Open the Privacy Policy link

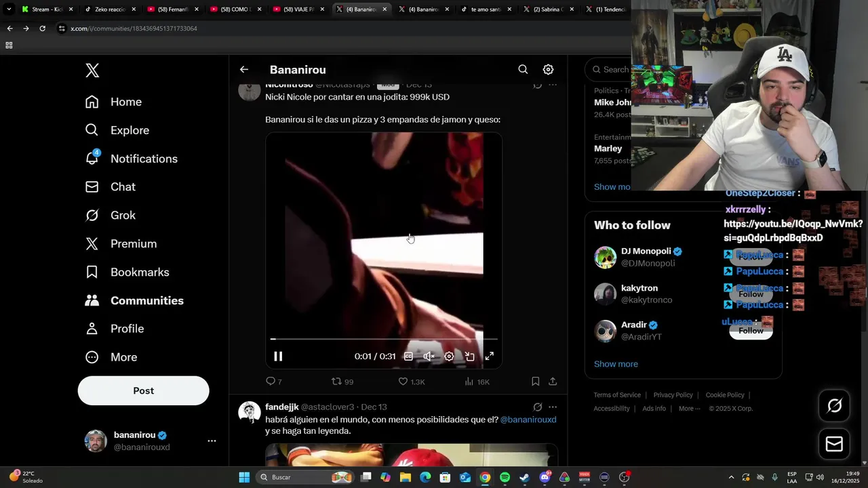pos(673,395)
